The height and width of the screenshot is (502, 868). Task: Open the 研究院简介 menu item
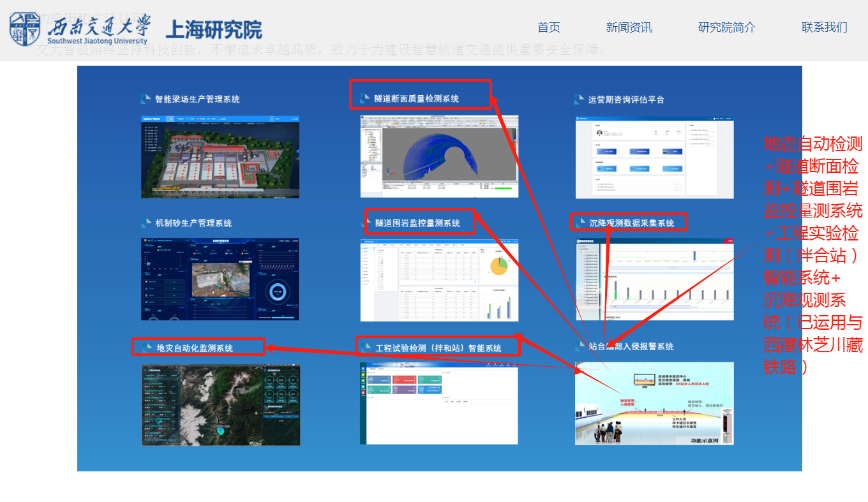pyautogui.click(x=727, y=27)
